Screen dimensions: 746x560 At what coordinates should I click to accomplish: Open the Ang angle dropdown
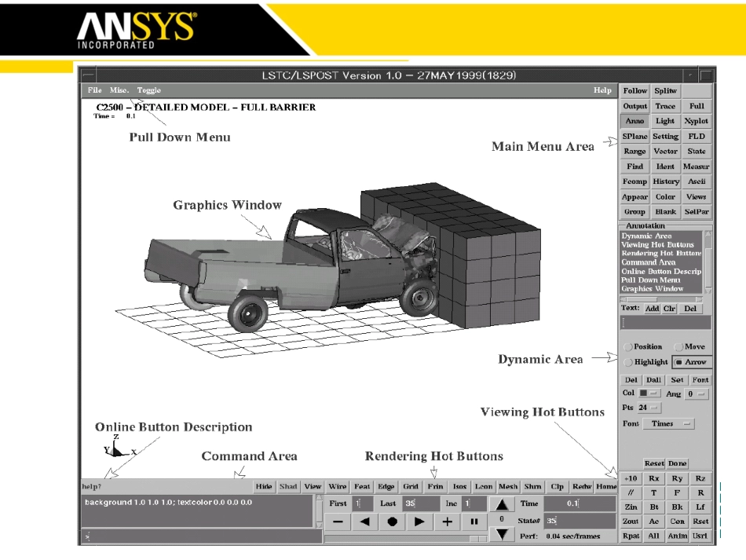(696, 393)
